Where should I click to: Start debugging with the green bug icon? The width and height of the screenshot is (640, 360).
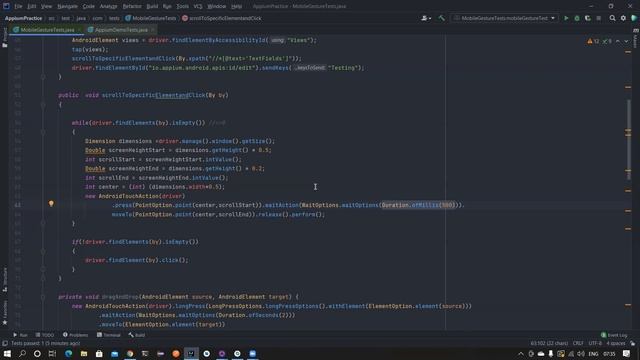click(577, 18)
